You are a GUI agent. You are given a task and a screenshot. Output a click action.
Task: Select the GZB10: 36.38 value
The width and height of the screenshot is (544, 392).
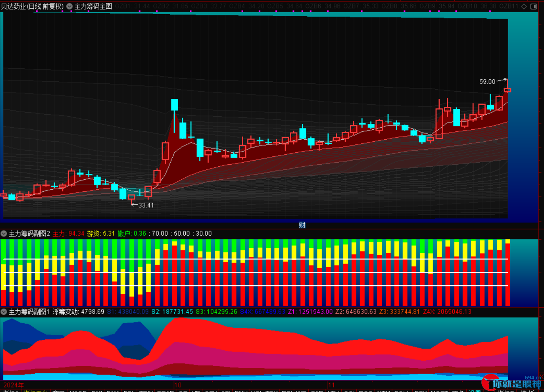pyautogui.click(x=478, y=6)
